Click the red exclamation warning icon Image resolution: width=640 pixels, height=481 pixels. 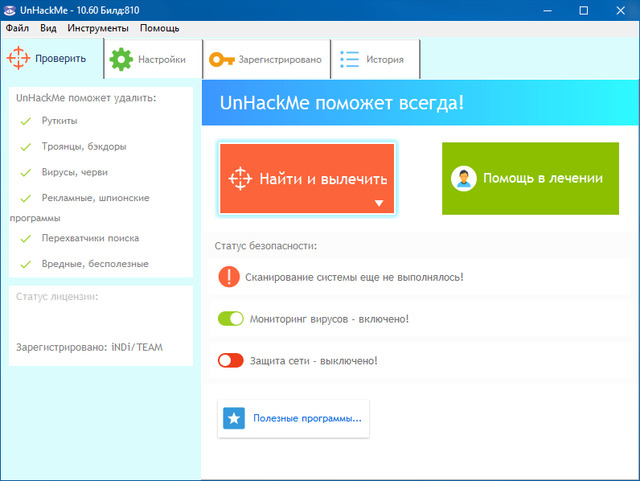[230, 277]
